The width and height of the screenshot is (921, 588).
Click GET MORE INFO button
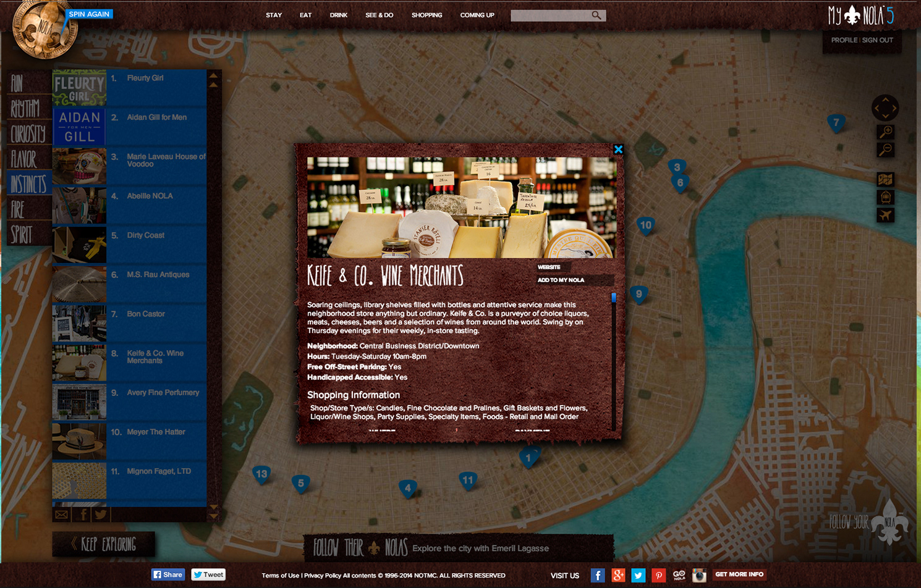pos(739,574)
